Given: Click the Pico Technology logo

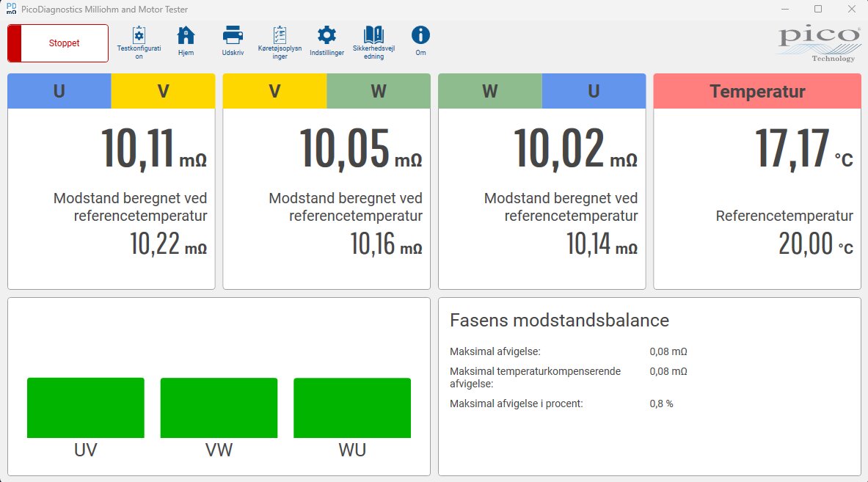Looking at the screenshot, I should [819, 44].
